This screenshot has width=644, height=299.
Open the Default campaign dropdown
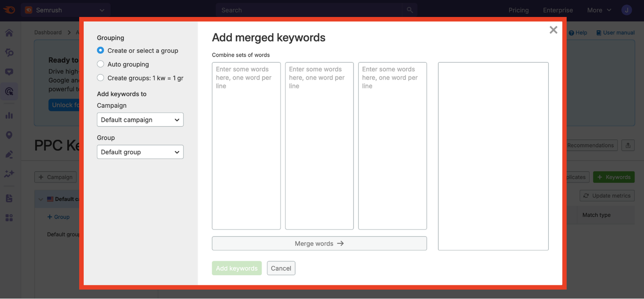coord(140,120)
